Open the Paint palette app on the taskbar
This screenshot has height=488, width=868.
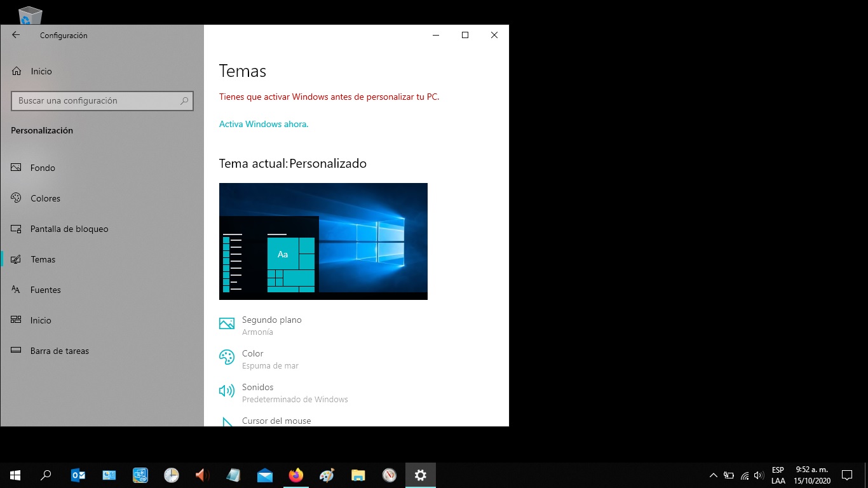327,475
